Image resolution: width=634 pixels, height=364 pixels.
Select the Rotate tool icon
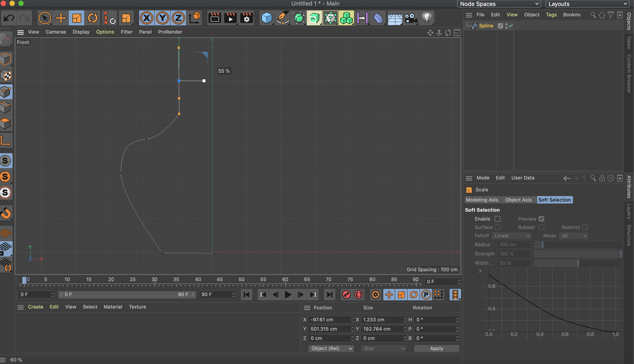coord(92,18)
